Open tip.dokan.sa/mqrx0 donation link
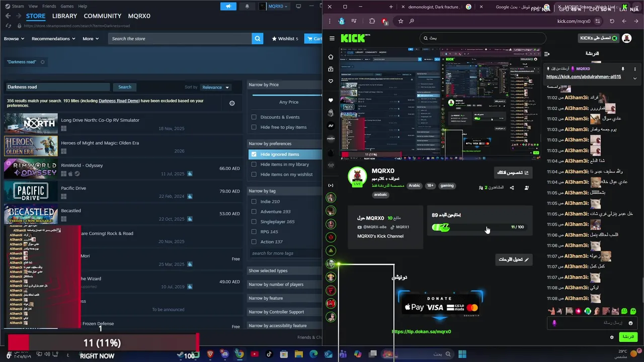 click(422, 331)
